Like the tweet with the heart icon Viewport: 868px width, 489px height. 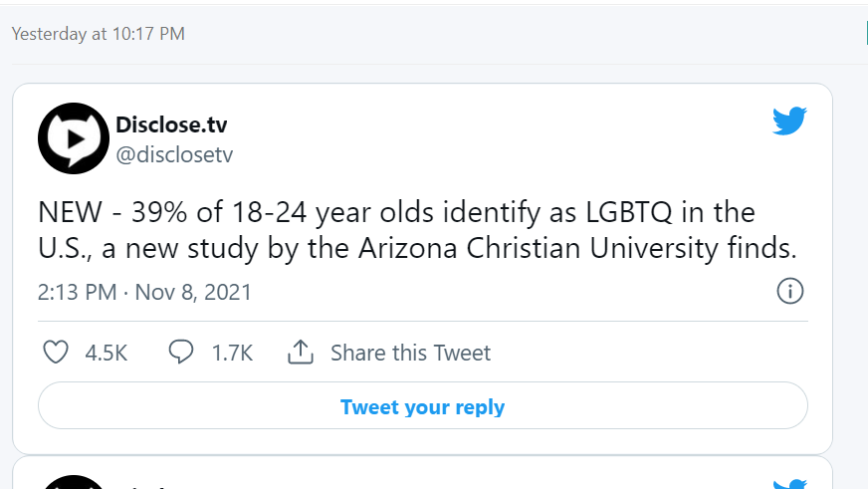click(57, 352)
